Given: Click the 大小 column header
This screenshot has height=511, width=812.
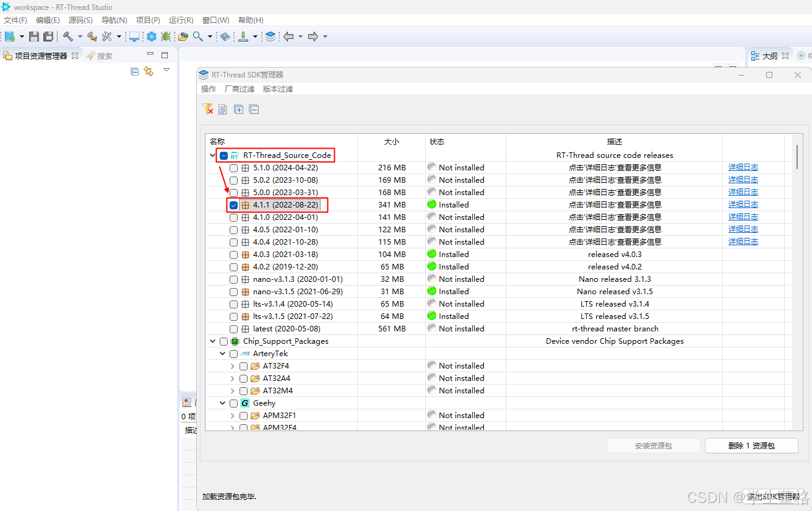Looking at the screenshot, I should tap(391, 142).
